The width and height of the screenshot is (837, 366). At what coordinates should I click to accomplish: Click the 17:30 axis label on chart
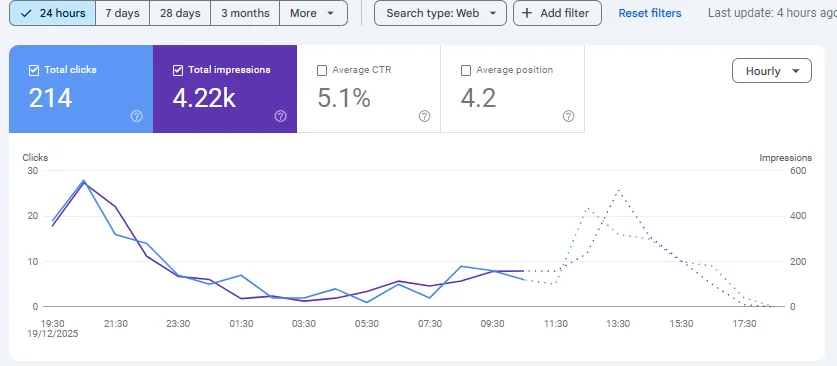744,324
